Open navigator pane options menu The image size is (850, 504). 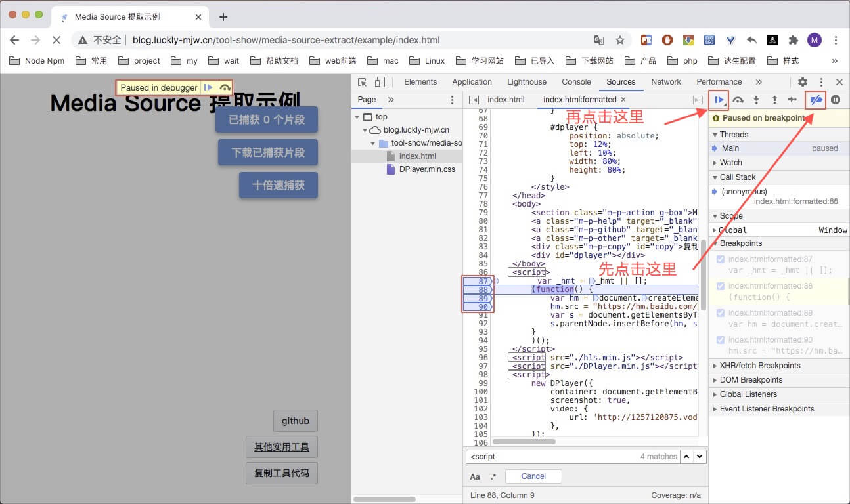click(x=452, y=100)
